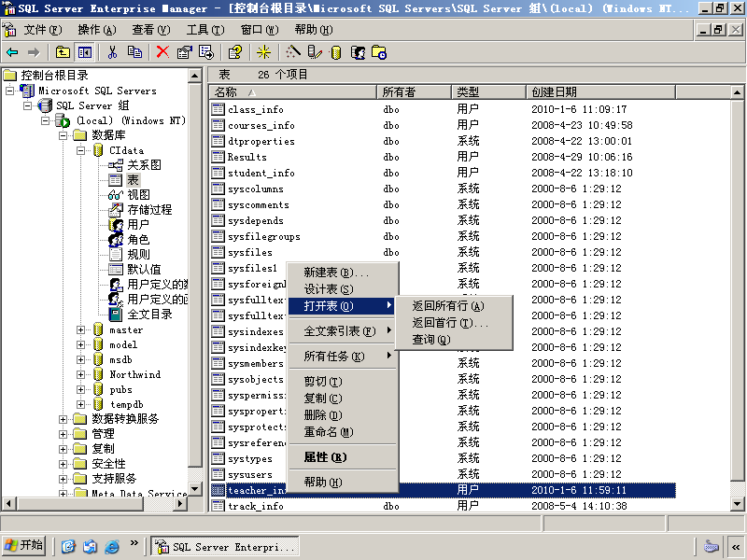Screen dimensions: 747x560
Task: Choose 重命名(M) from context menu
Action: 343,432
